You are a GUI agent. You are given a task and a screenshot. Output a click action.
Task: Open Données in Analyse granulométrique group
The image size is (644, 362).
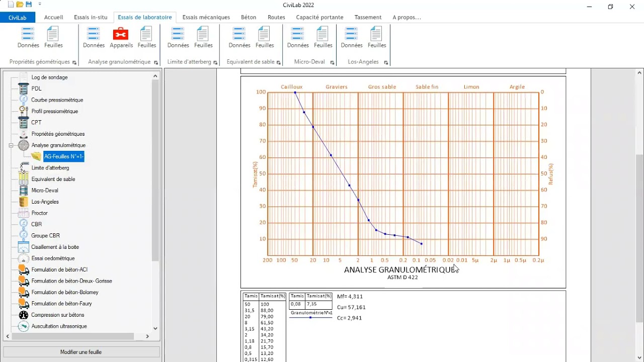[x=94, y=37]
